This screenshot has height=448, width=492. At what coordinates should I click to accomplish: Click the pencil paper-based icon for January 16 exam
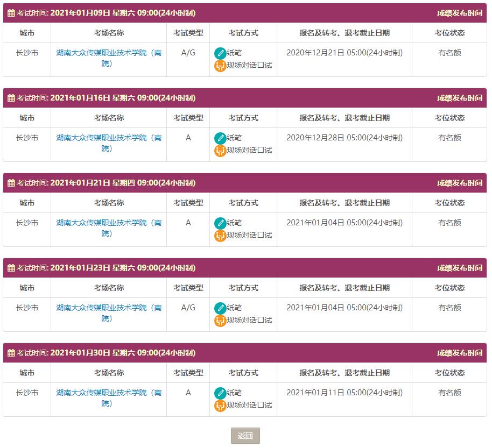(220, 138)
